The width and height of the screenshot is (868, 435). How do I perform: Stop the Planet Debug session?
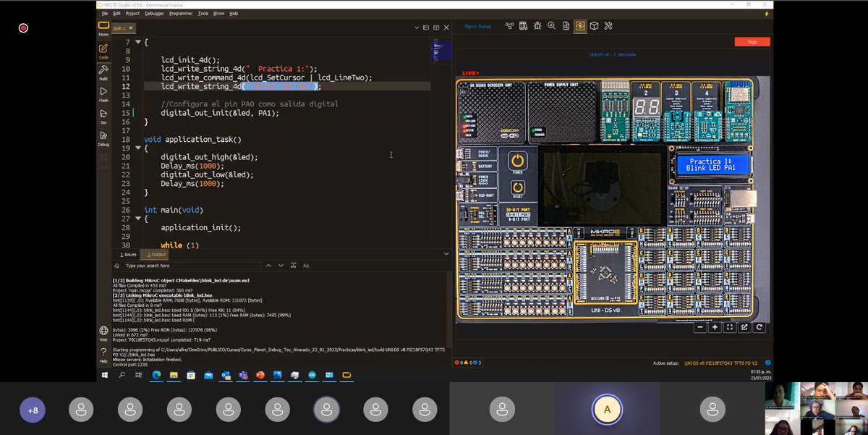[x=752, y=42]
